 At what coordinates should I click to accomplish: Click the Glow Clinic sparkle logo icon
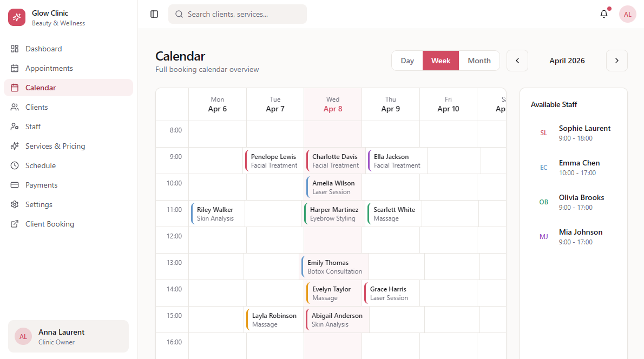pyautogui.click(x=17, y=17)
